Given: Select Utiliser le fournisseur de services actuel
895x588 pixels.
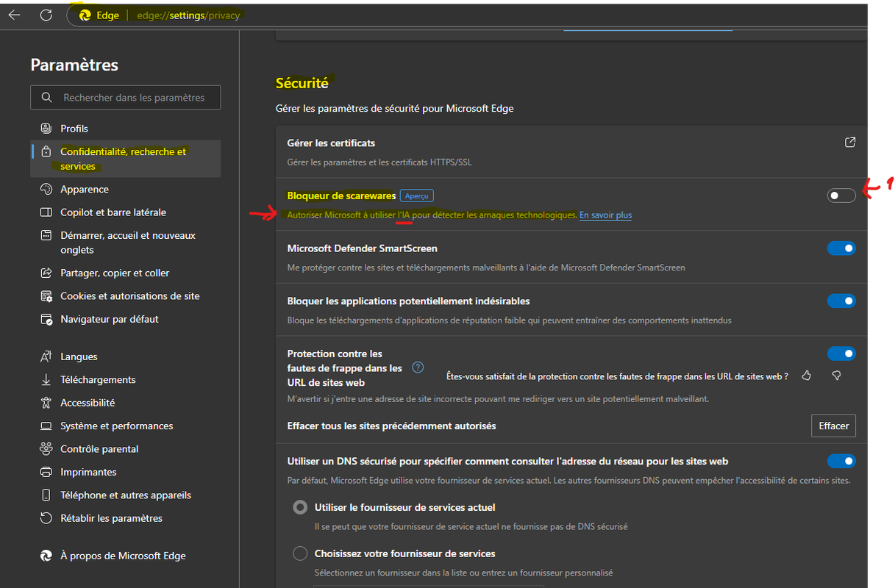Looking at the screenshot, I should pyautogui.click(x=300, y=507).
